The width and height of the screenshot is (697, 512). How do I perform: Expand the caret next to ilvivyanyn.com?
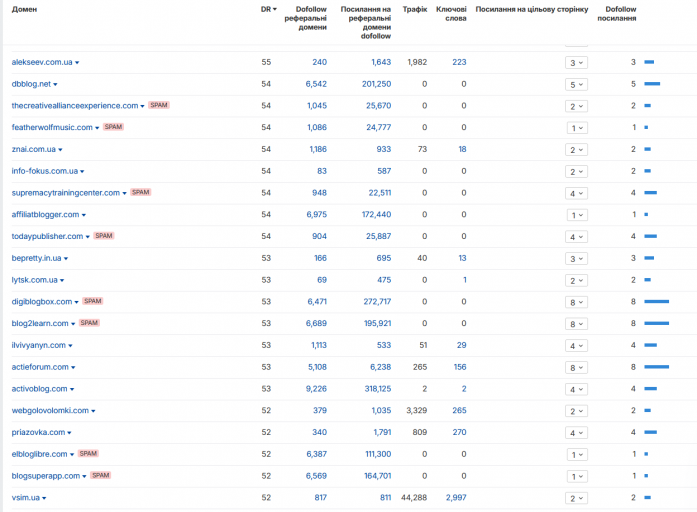tap(70, 346)
